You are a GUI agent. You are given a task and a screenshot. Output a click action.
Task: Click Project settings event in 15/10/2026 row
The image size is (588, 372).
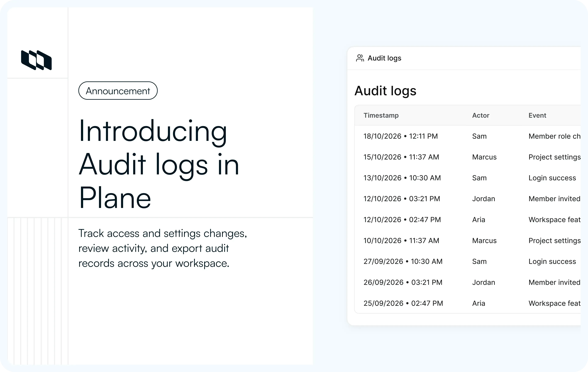click(555, 157)
